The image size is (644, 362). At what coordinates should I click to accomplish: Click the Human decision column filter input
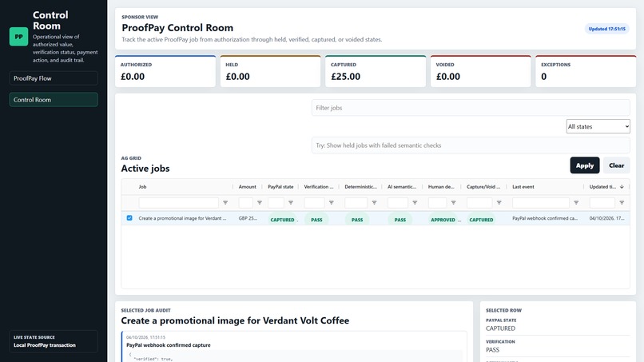pos(437,202)
